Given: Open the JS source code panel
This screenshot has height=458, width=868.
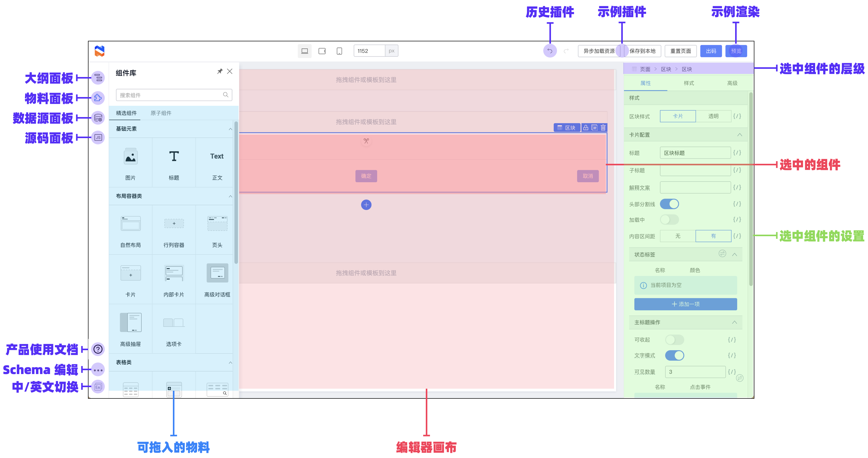Looking at the screenshot, I should tap(98, 138).
